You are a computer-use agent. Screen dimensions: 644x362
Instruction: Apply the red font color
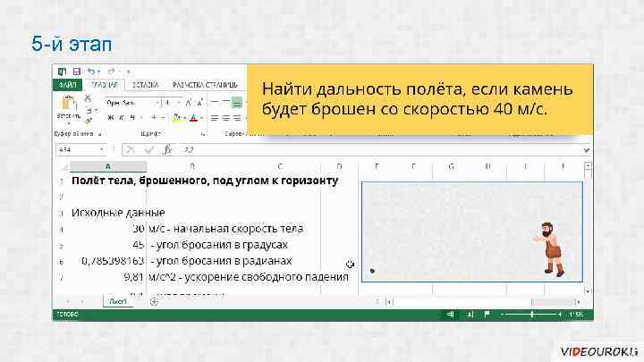point(193,118)
